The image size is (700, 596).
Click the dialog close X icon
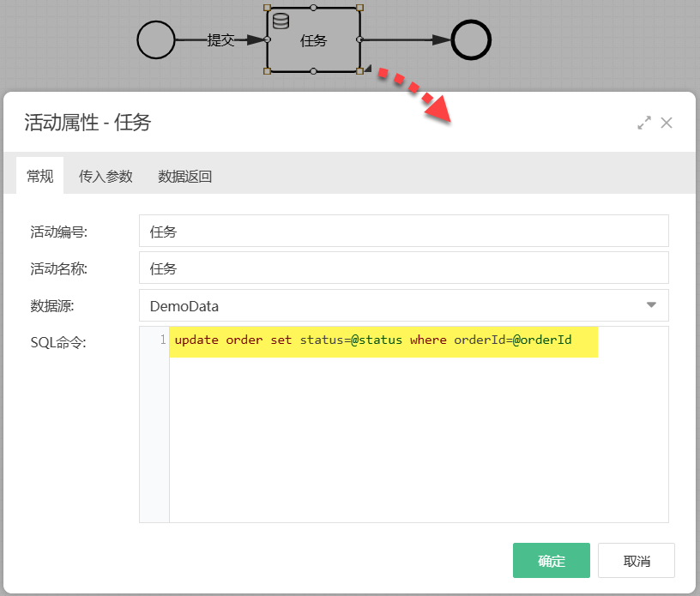667,123
